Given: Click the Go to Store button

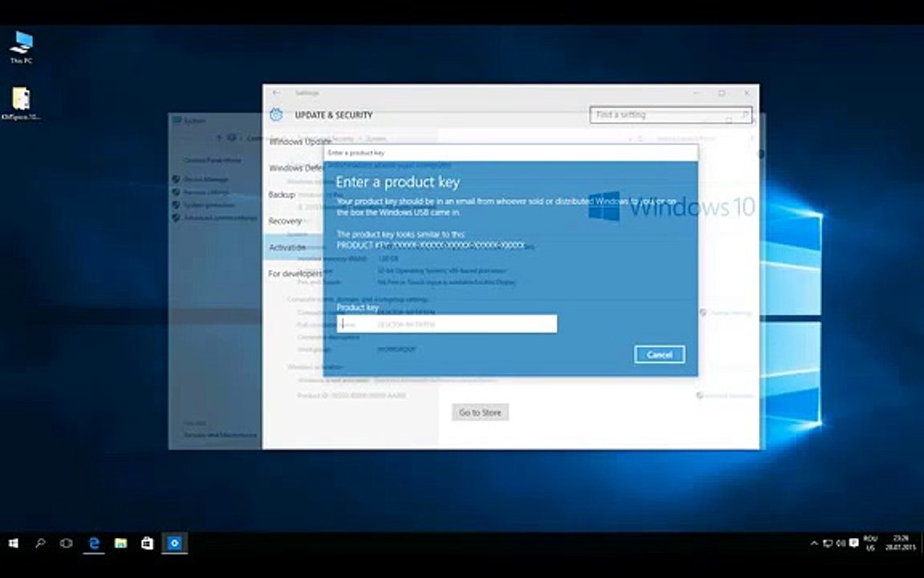Looking at the screenshot, I should [x=480, y=413].
